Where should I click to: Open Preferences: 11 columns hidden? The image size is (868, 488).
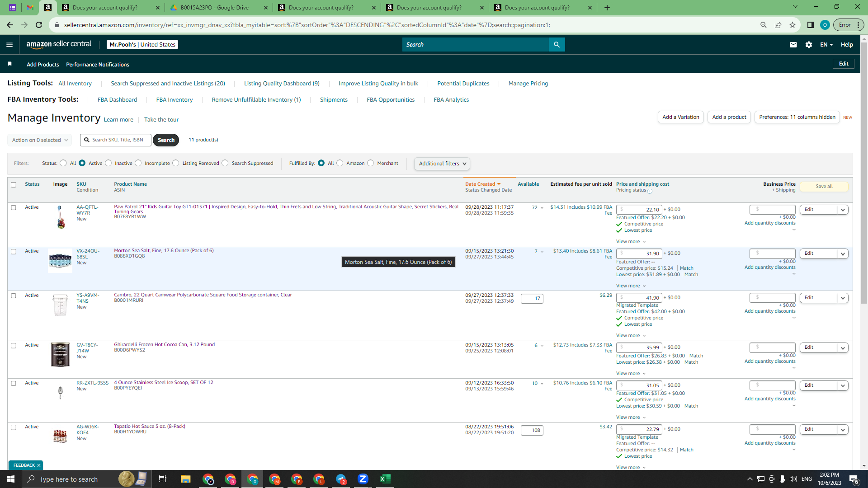click(x=797, y=117)
